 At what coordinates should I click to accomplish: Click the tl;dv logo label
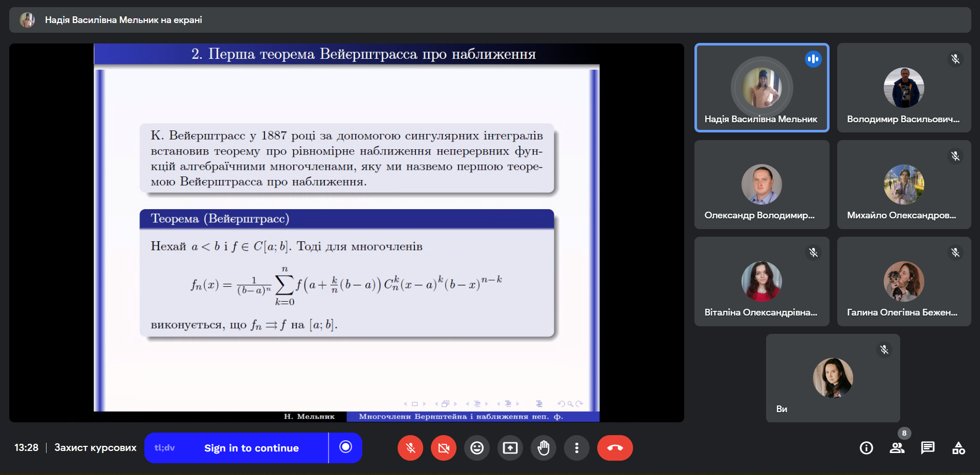[x=165, y=448]
